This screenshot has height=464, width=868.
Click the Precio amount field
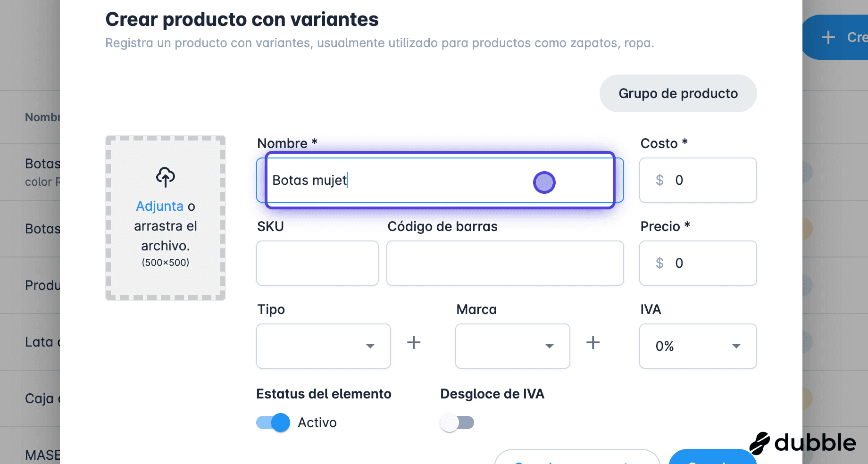click(x=698, y=263)
